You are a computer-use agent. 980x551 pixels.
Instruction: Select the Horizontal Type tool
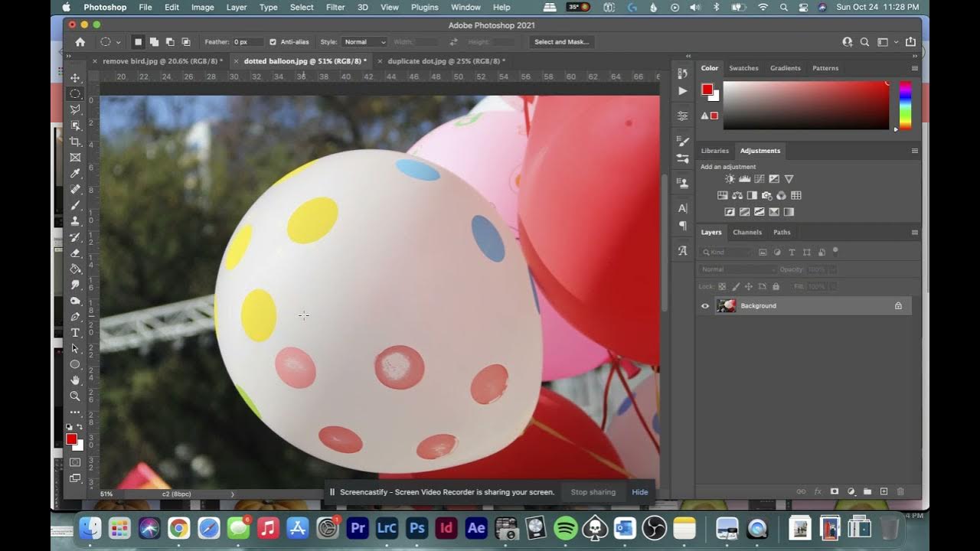[75, 333]
